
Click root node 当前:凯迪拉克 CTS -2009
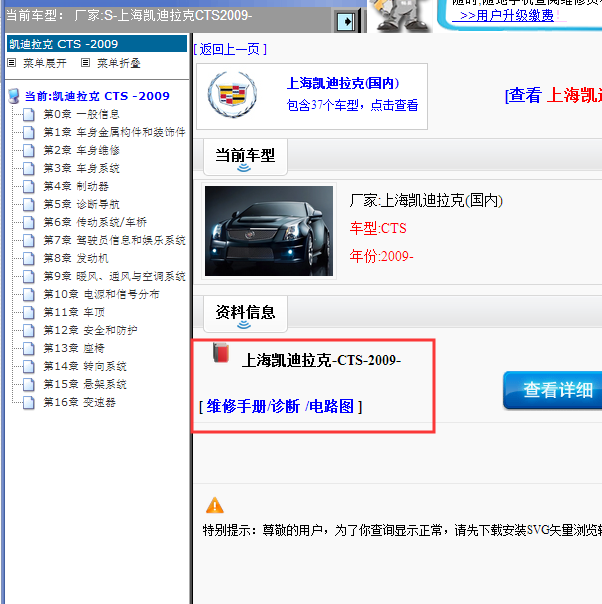(x=97, y=96)
